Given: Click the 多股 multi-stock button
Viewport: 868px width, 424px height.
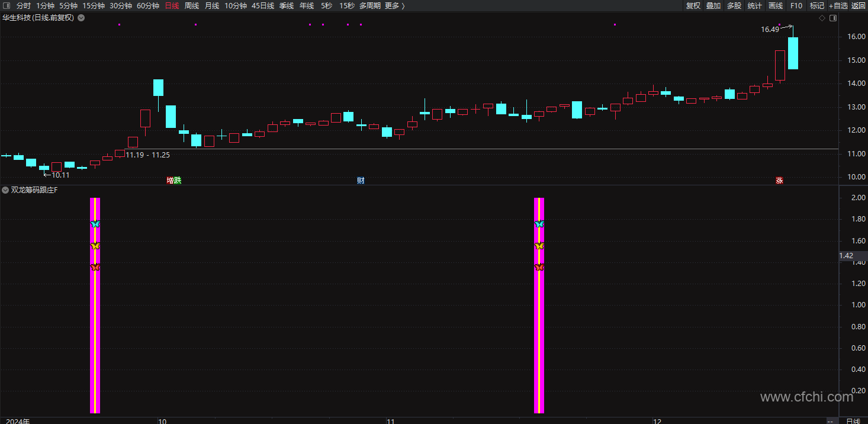Looking at the screenshot, I should point(734,5).
